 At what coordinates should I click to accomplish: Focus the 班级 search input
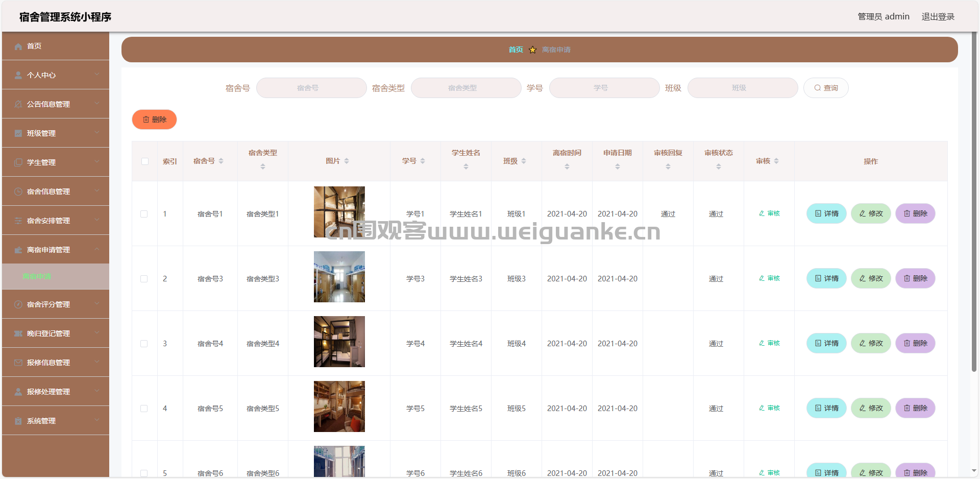coord(743,88)
